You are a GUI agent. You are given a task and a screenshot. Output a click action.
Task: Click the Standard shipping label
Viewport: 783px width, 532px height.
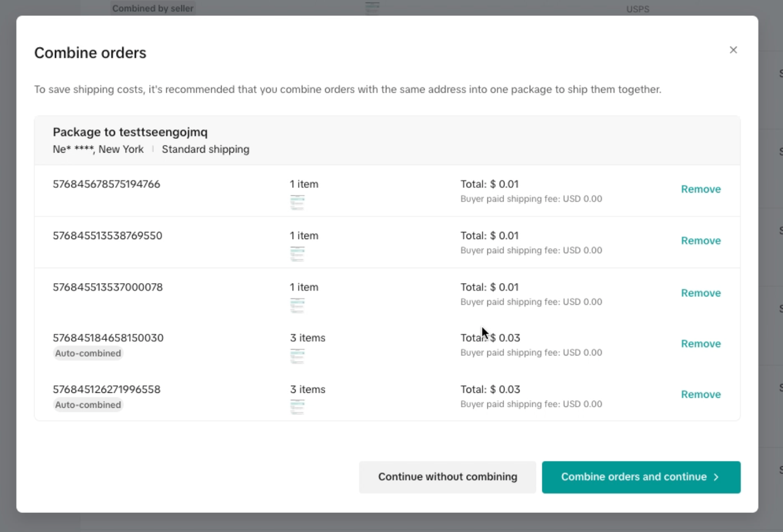tap(206, 149)
